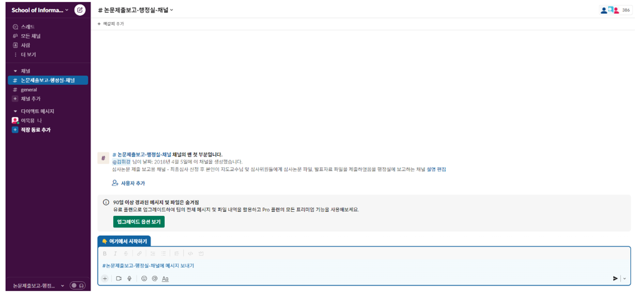Click the italic formatting icon
The image size is (644, 293).
point(115,254)
